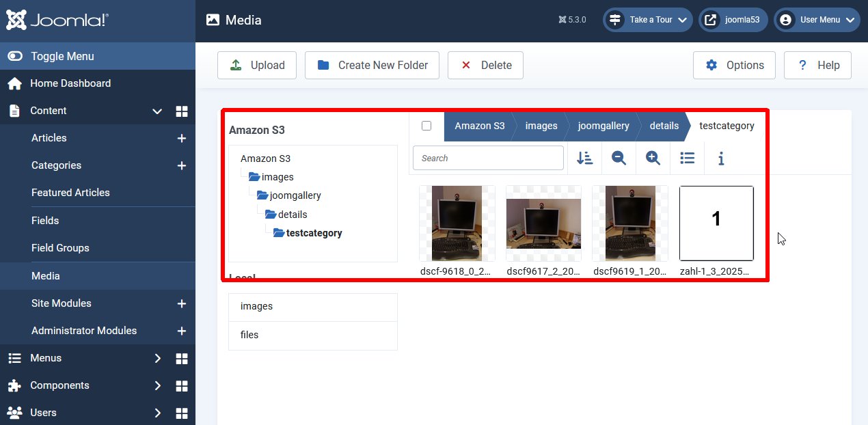Open the Menus dashboard grid icon
This screenshot has width=868, height=425.
coord(182,358)
